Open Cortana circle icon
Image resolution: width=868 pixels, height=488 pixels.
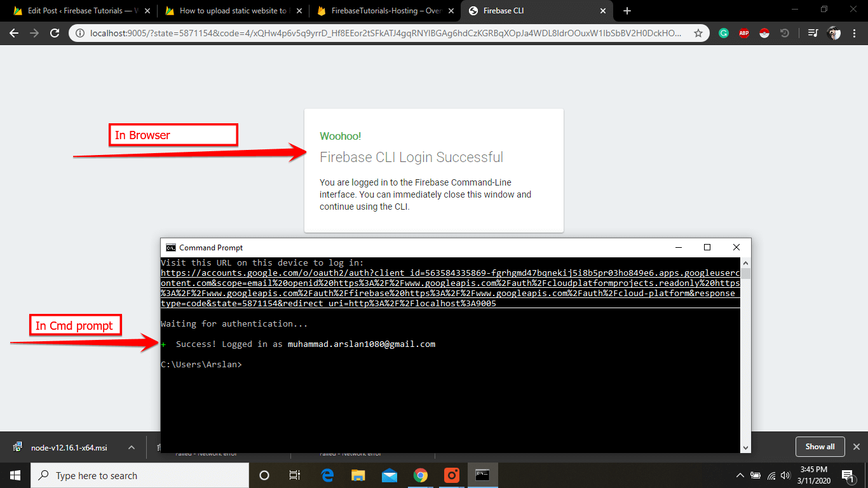(264, 475)
